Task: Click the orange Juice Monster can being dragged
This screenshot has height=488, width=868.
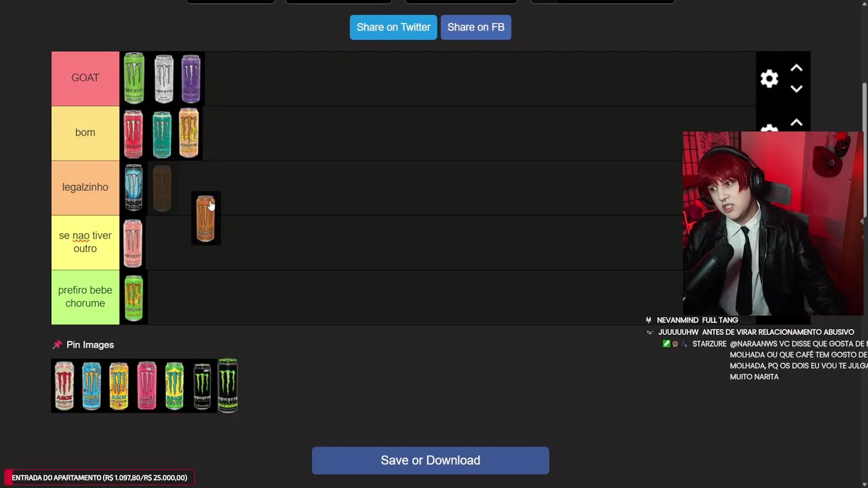Action: pos(205,218)
